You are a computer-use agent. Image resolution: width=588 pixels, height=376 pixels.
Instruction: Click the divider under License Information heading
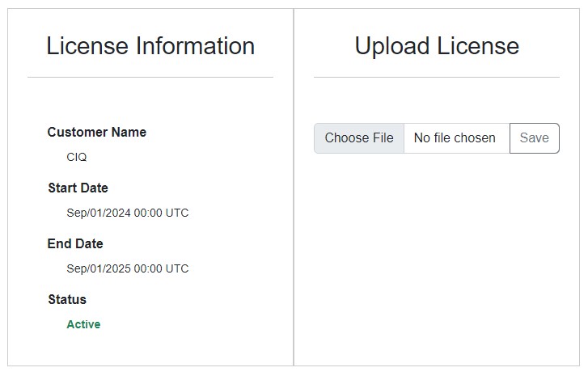pyautogui.click(x=150, y=77)
